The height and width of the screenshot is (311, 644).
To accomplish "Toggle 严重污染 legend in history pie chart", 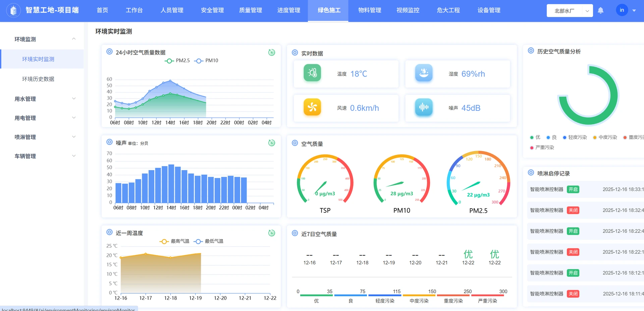I will (542, 148).
